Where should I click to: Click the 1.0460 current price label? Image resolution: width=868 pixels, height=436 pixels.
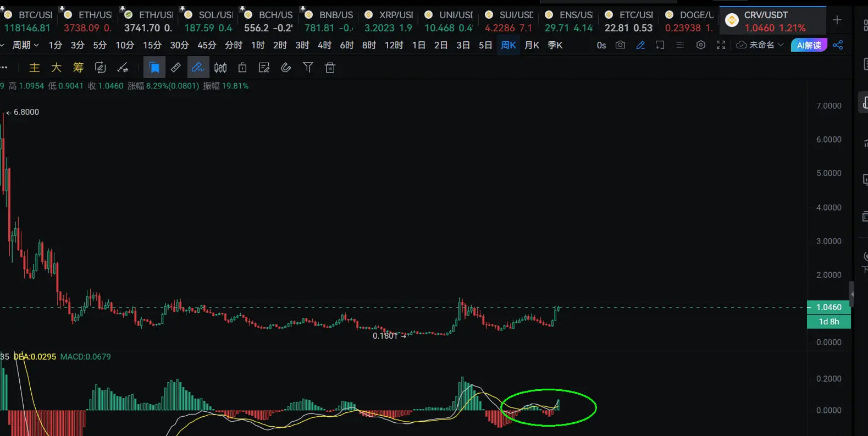[829, 307]
